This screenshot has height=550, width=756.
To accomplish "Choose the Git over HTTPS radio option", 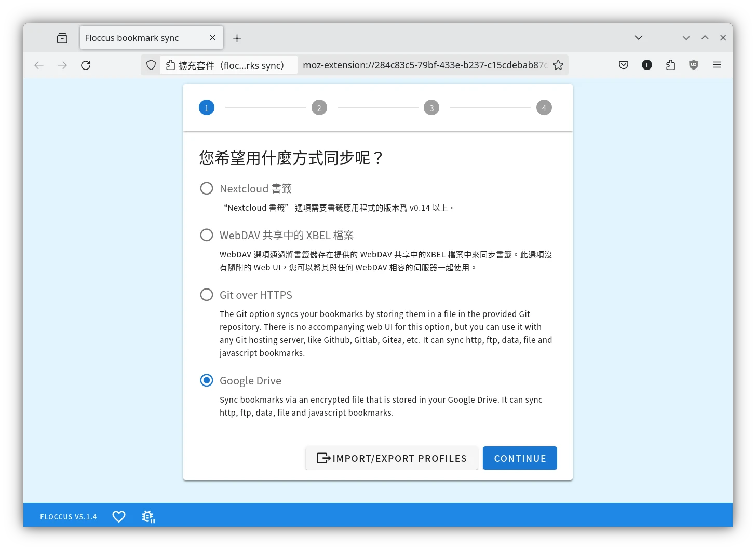I will click(x=207, y=295).
